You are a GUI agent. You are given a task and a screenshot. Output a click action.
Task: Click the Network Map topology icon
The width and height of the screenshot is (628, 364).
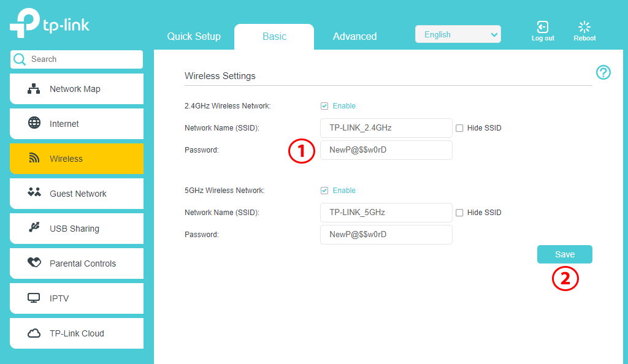click(x=34, y=89)
